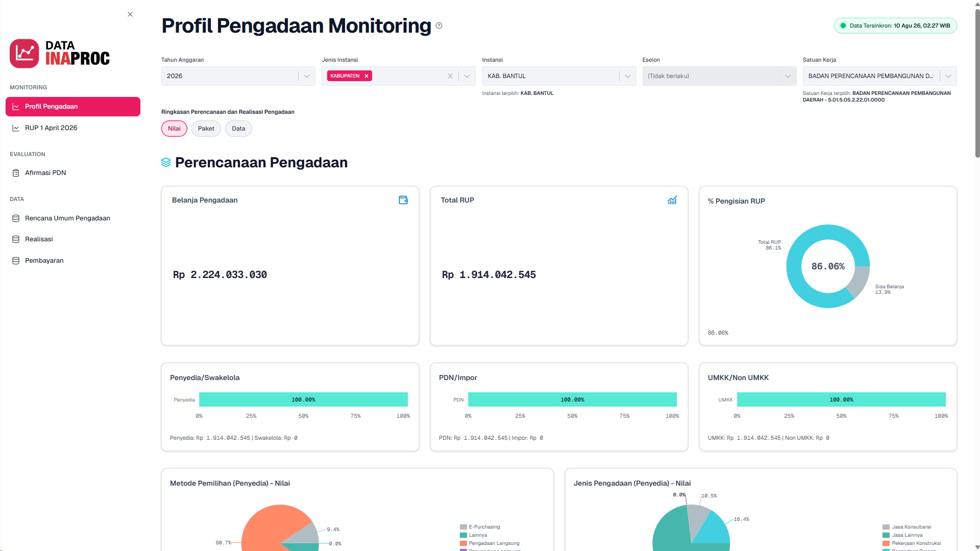
Task: Click the gray Sisa Belanja donut segment
Action: [x=860, y=280]
